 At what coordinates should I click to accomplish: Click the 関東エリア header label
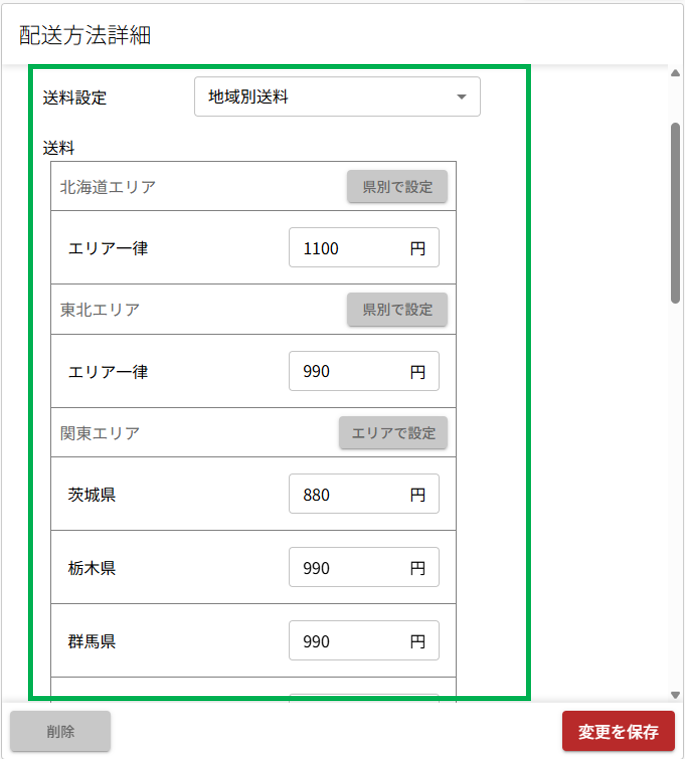tap(100, 433)
